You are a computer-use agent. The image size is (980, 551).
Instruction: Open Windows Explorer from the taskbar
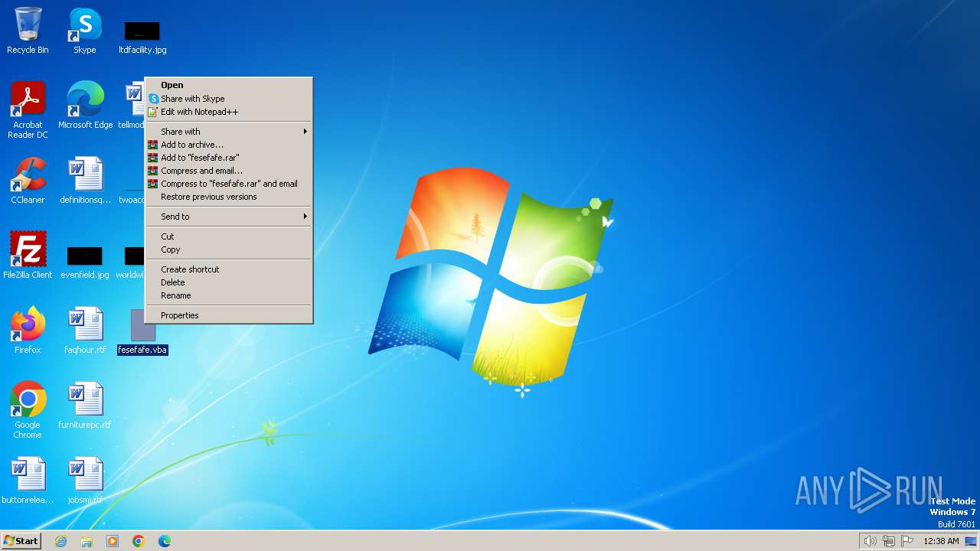point(87,541)
